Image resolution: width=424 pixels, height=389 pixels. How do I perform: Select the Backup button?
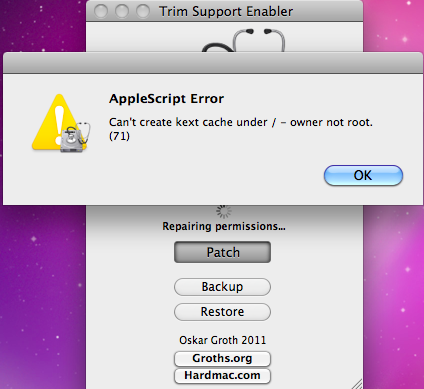coord(222,287)
